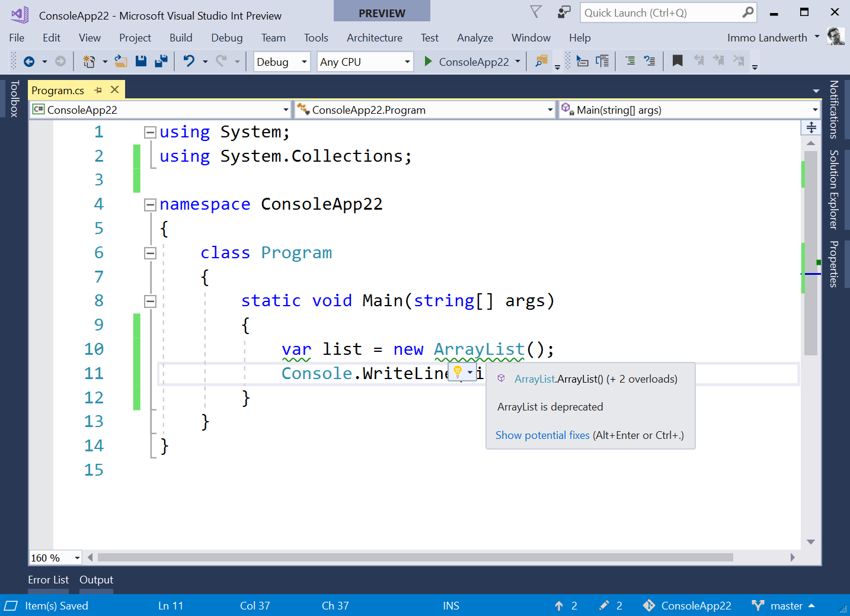
Task: Collapse the class Program outline
Action: [x=151, y=253]
